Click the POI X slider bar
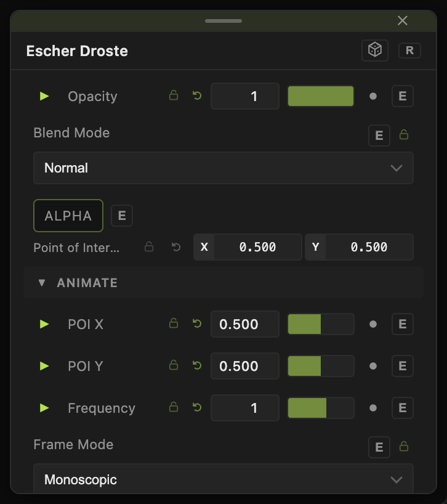The image size is (447, 504). 321,324
